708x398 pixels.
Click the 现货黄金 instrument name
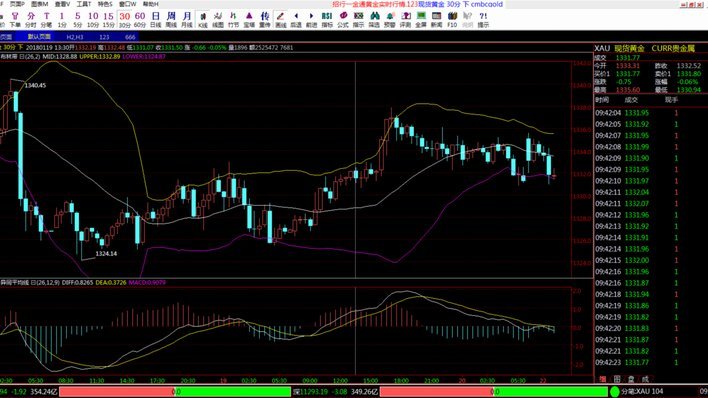point(629,48)
